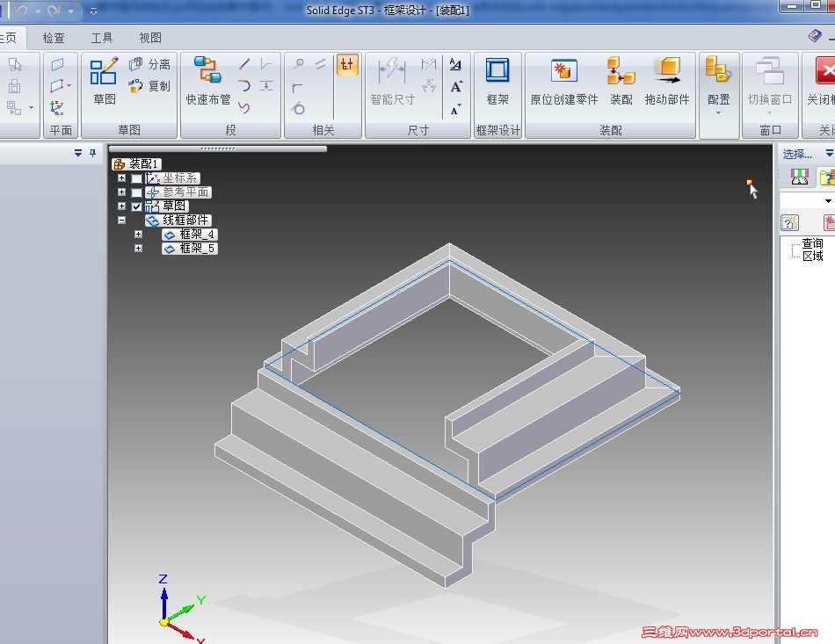Click 原位创建零件 create part in place
Viewport: 835px width, 644px height.
click(x=564, y=81)
